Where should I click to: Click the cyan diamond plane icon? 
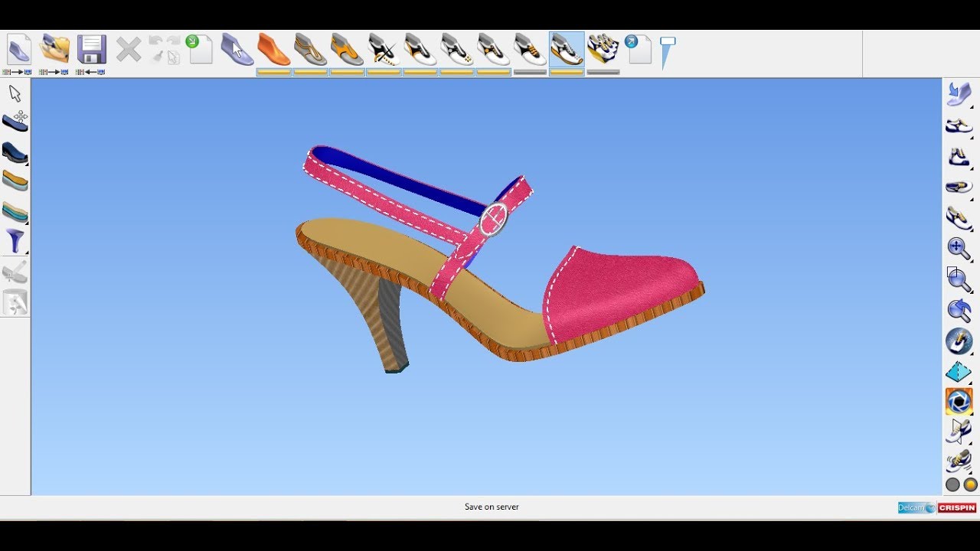(x=959, y=372)
